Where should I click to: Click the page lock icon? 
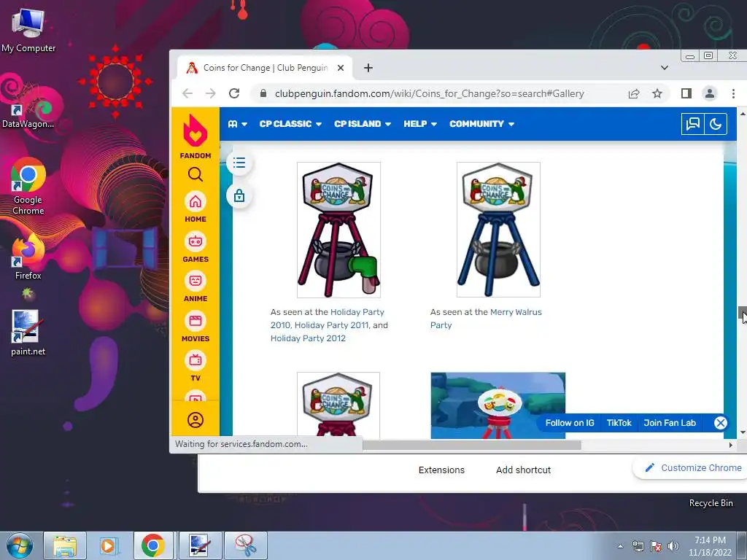point(239,195)
